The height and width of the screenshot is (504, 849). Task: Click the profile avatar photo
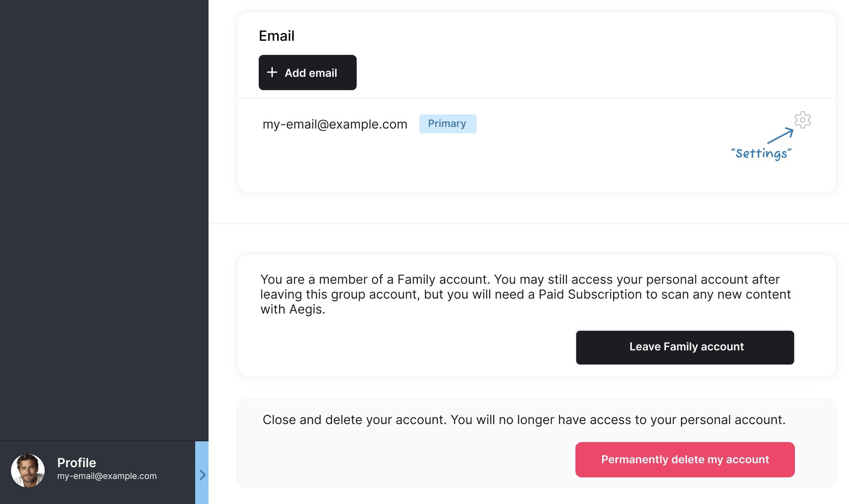pos(28,470)
